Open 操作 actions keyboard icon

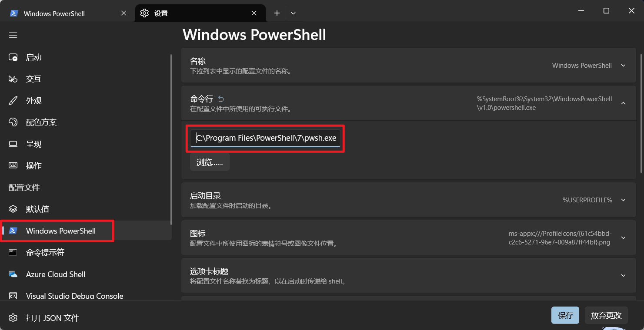coord(13,166)
